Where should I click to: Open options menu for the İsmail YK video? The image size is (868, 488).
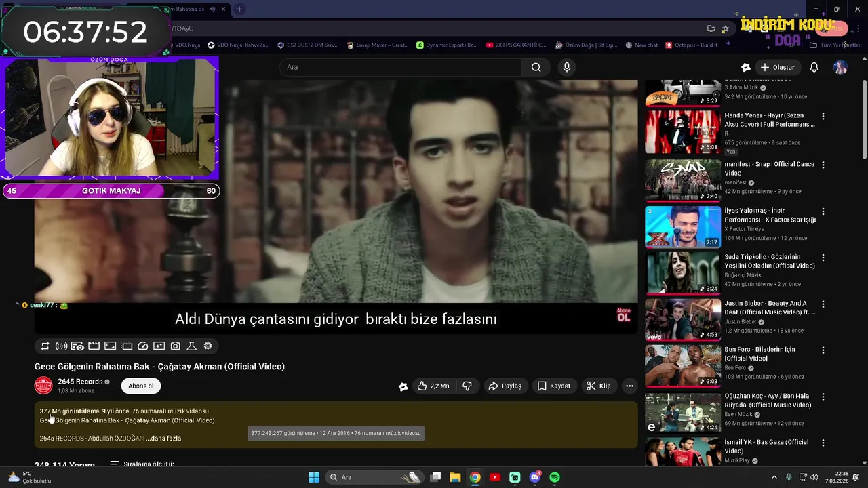823,443
